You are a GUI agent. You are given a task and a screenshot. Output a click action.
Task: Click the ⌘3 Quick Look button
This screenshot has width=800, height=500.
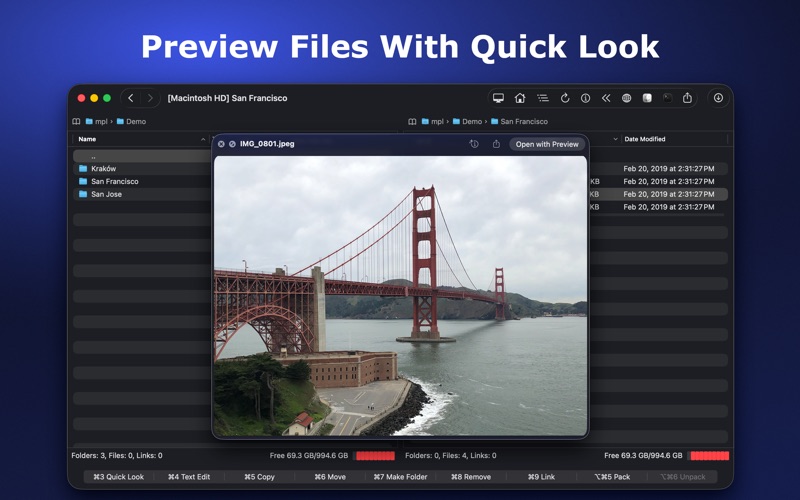tap(118, 477)
